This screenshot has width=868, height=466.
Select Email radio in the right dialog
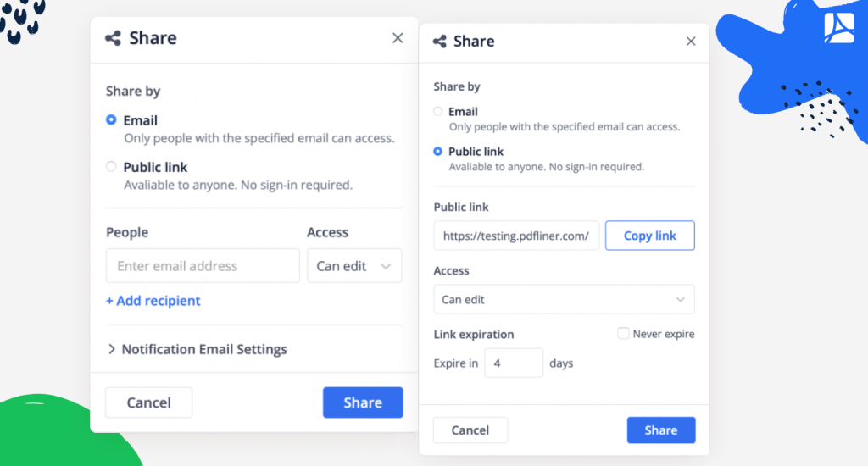(x=438, y=112)
